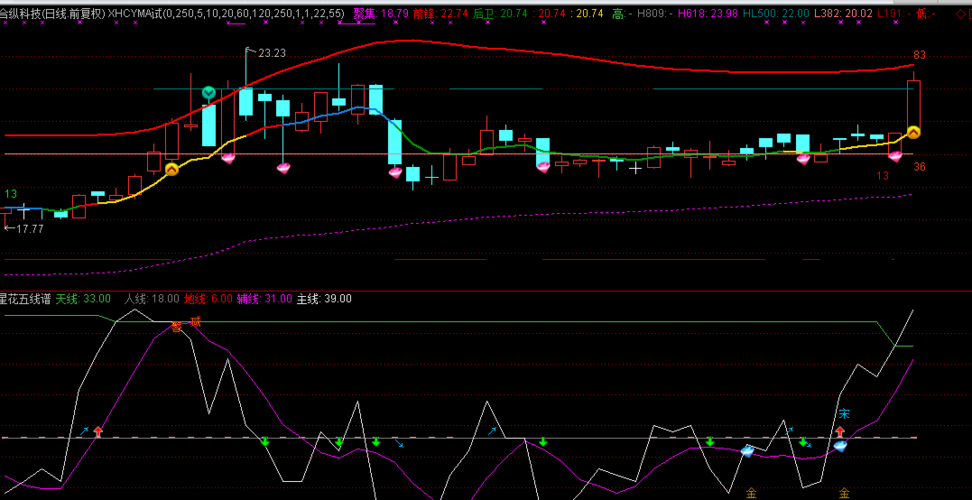Click the HL500: 22.00 header value
The width and height of the screenshot is (972, 500).
(x=777, y=12)
